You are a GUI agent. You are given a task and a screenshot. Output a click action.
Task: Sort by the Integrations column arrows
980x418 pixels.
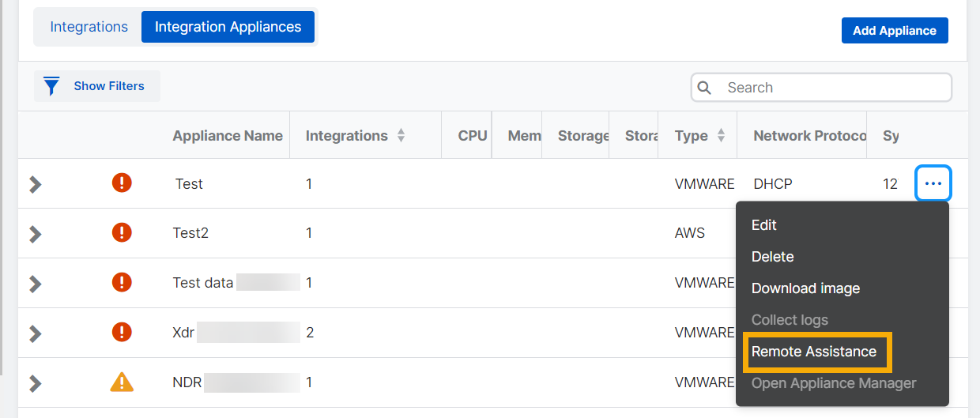pos(401,136)
